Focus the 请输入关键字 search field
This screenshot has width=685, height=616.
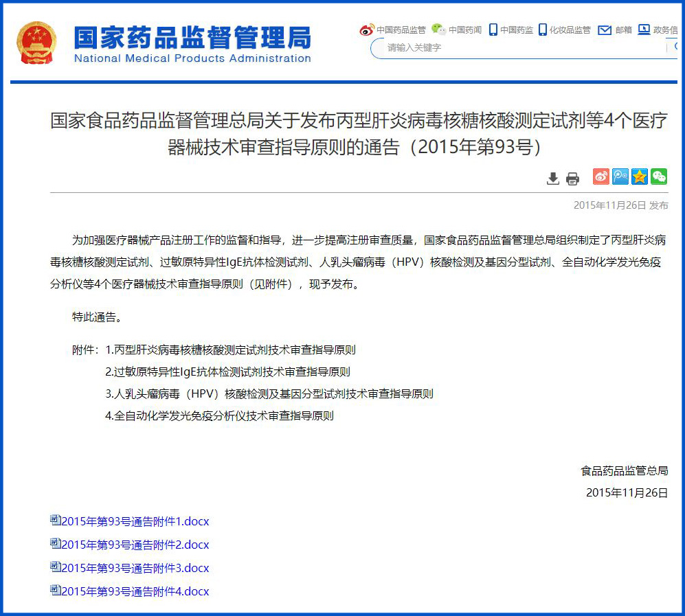(524, 47)
